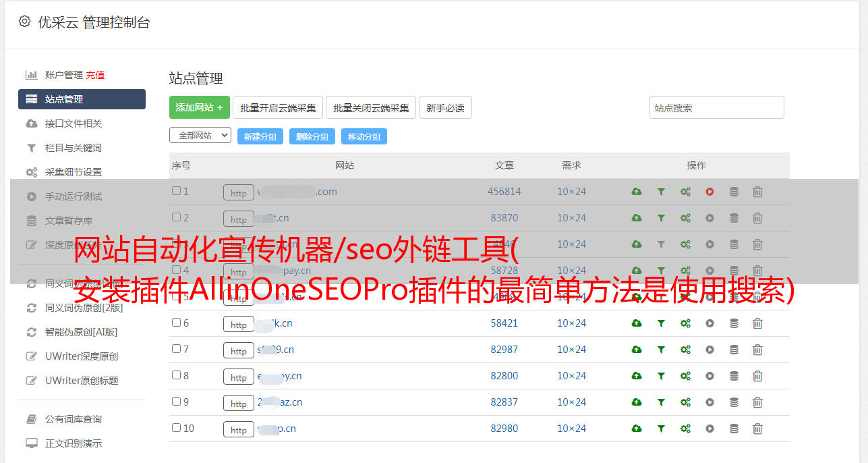Click the play icon in row 8

710,376
